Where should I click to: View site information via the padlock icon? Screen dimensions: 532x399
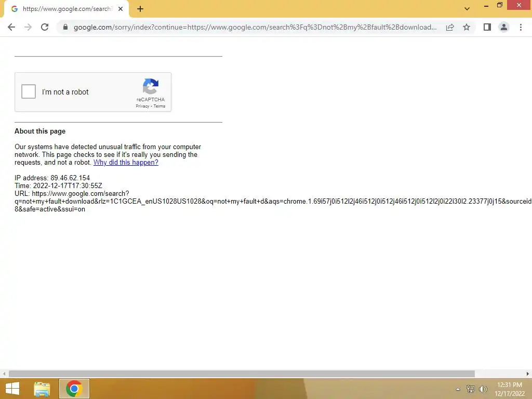coord(65,27)
